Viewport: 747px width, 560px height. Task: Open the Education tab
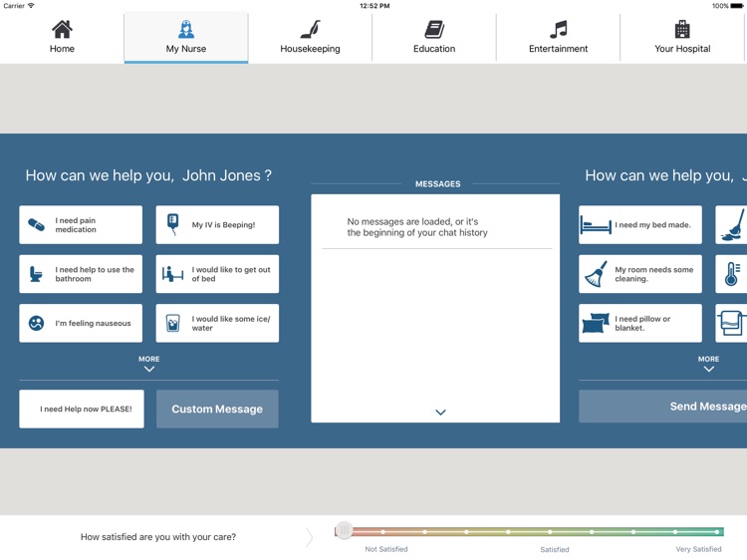click(434, 38)
